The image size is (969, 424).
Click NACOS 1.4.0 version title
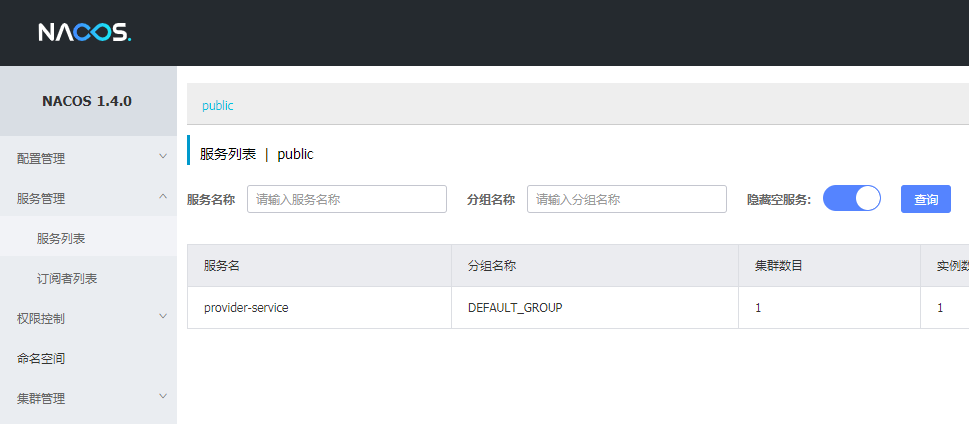click(x=87, y=101)
